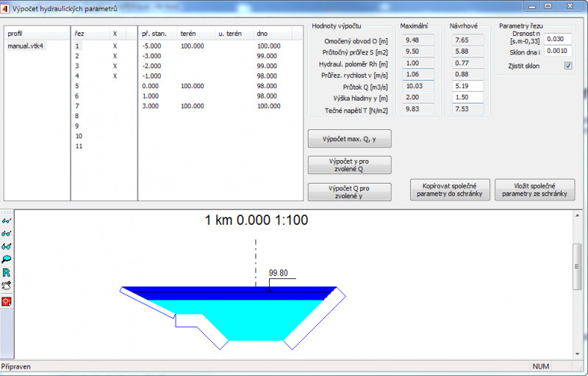Select profile manual.vtk4 in list

pos(26,46)
